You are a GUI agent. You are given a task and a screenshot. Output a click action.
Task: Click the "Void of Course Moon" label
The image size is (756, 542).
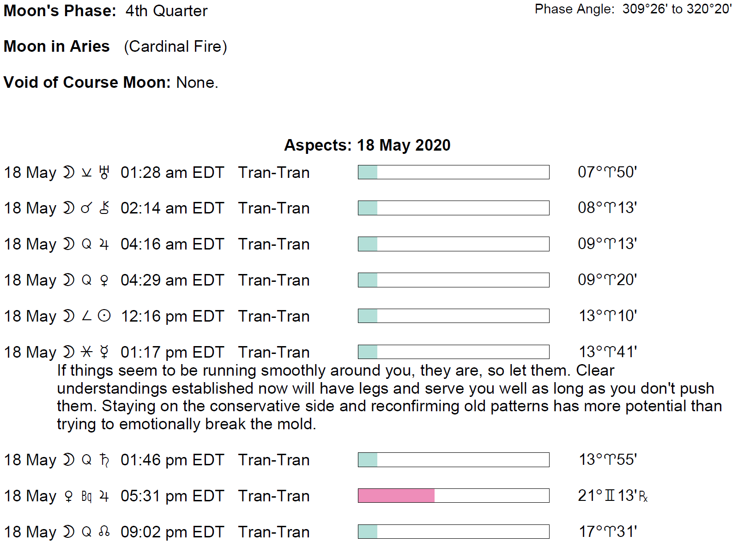(87, 82)
